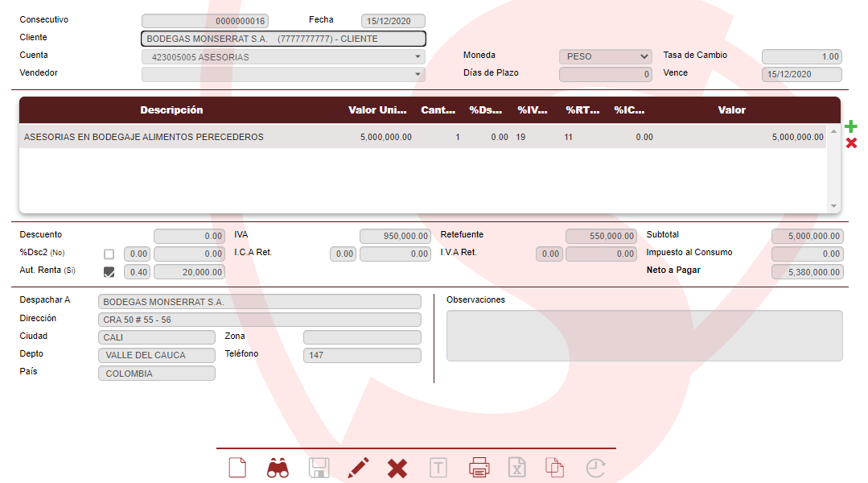
Task: Edit the invoice with the pencil icon
Action: [x=359, y=468]
